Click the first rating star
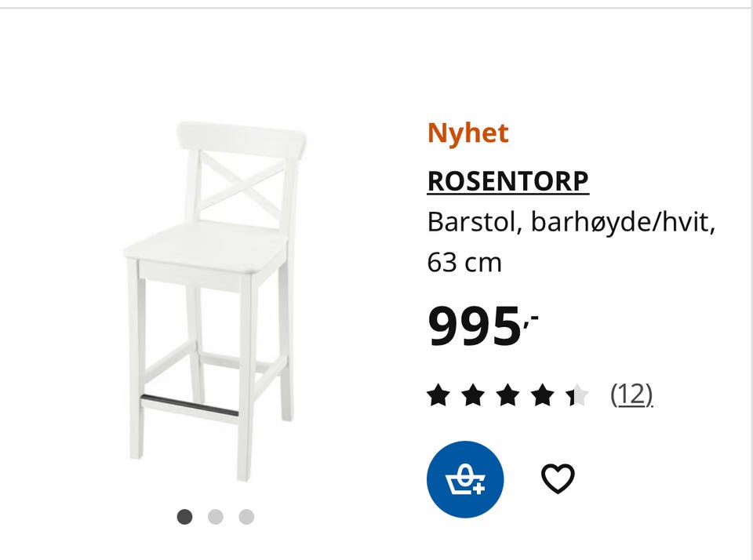 pyautogui.click(x=438, y=395)
